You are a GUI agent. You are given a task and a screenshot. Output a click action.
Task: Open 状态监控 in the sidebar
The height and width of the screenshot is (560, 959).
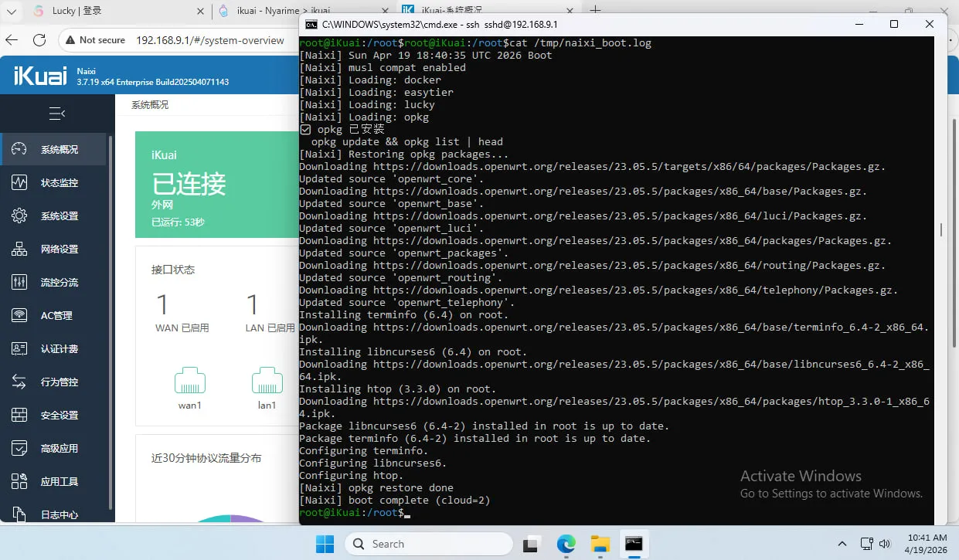coord(59,183)
